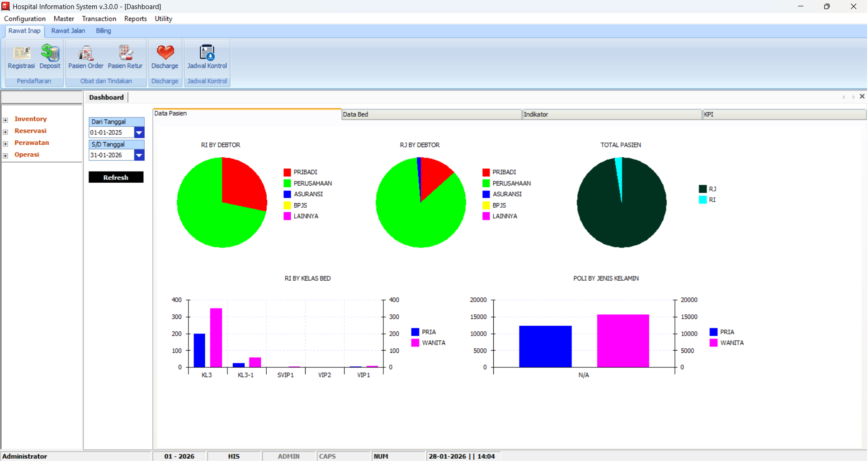This screenshot has width=868, height=461.
Task: Expand the Inventory tree node
Action: coord(5,120)
